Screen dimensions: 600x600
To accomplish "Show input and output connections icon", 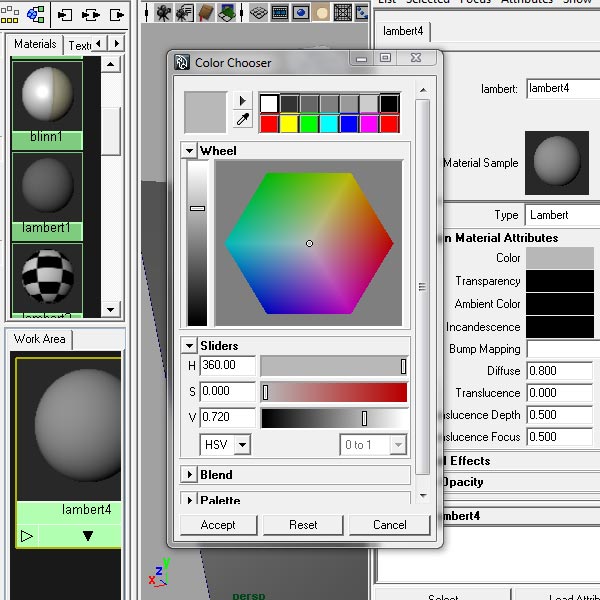I will [x=91, y=15].
